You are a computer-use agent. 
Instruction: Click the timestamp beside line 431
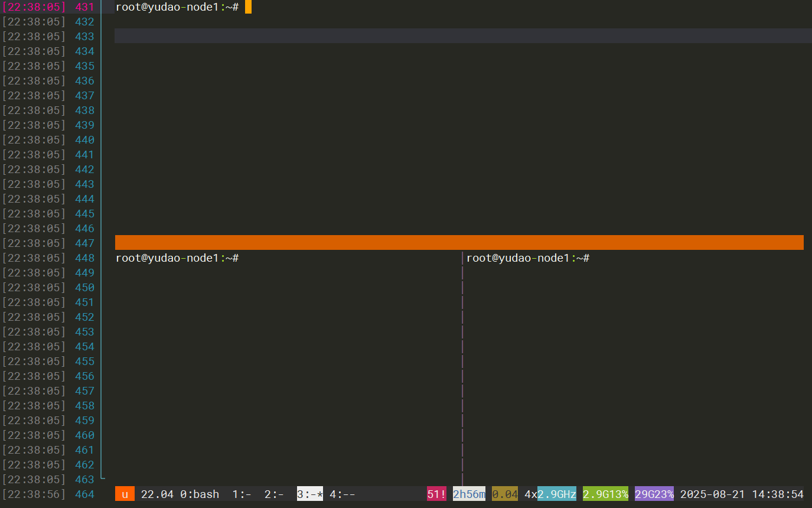tap(34, 7)
